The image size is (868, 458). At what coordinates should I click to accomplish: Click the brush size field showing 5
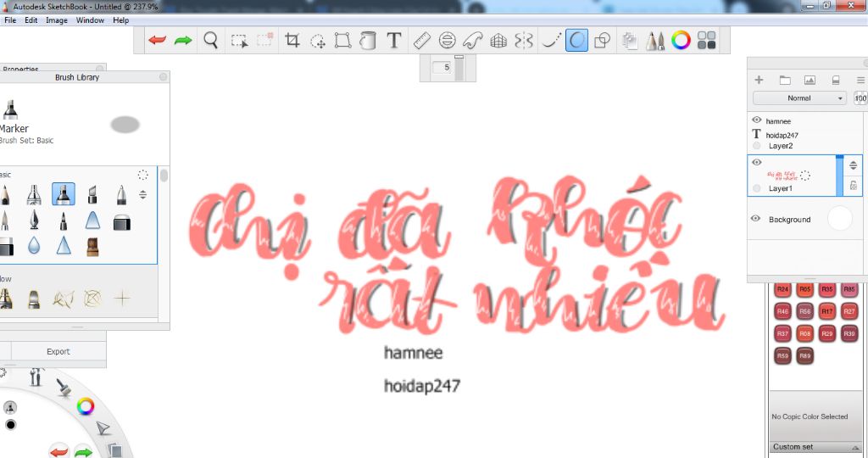pyautogui.click(x=442, y=67)
